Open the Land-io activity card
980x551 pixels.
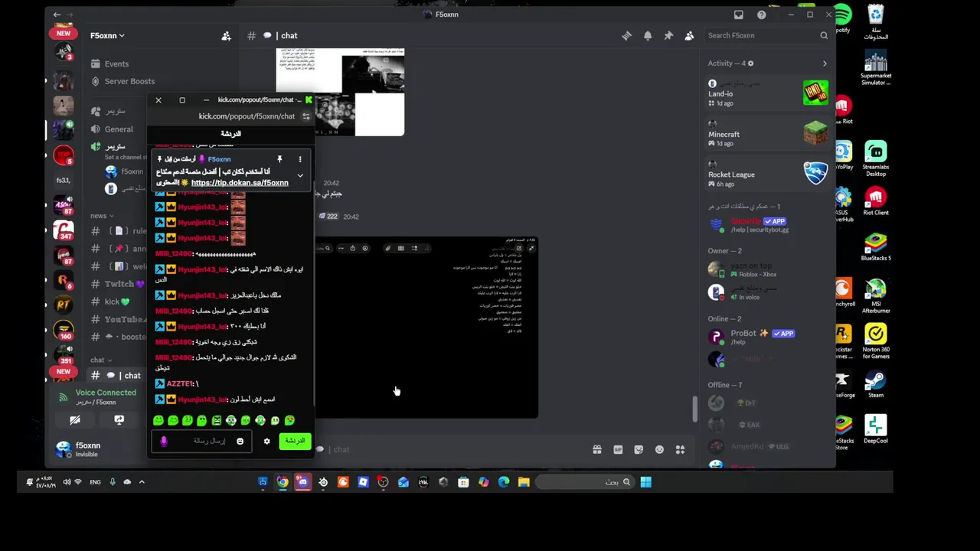tap(768, 93)
